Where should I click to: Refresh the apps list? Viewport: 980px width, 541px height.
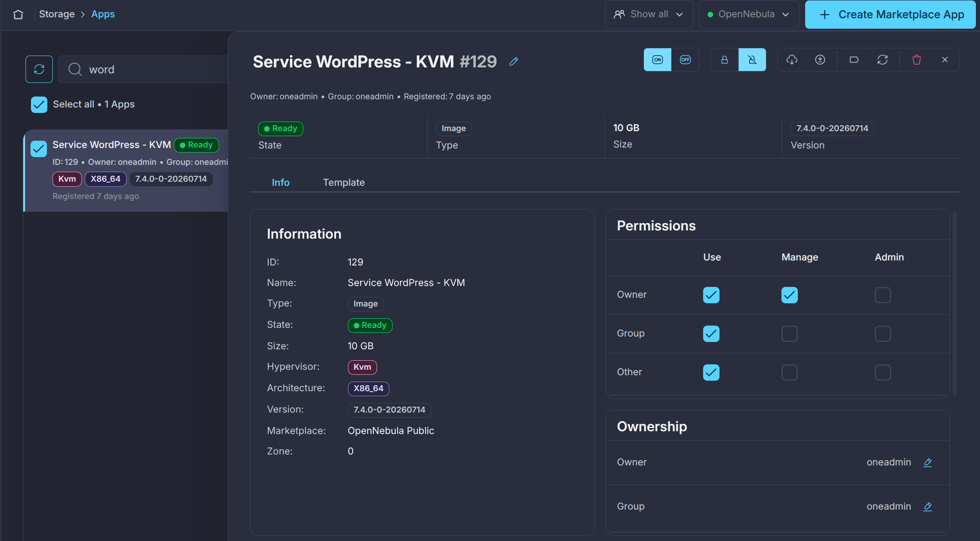pos(39,69)
